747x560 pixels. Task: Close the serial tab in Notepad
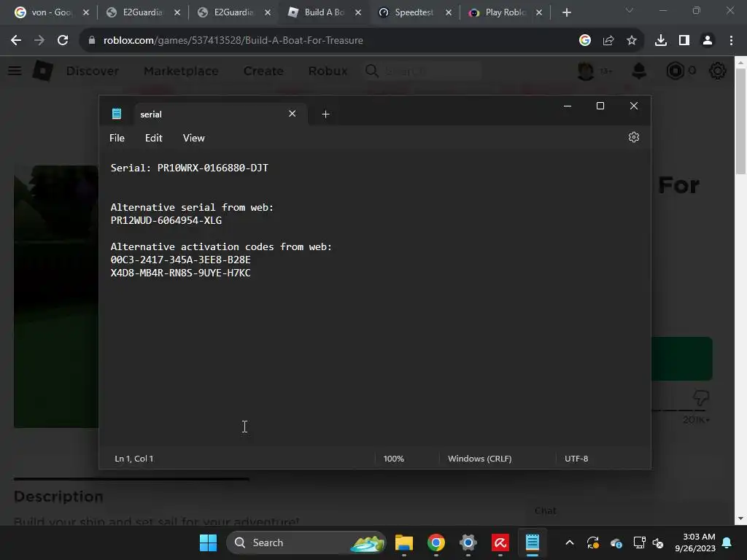[x=292, y=113]
